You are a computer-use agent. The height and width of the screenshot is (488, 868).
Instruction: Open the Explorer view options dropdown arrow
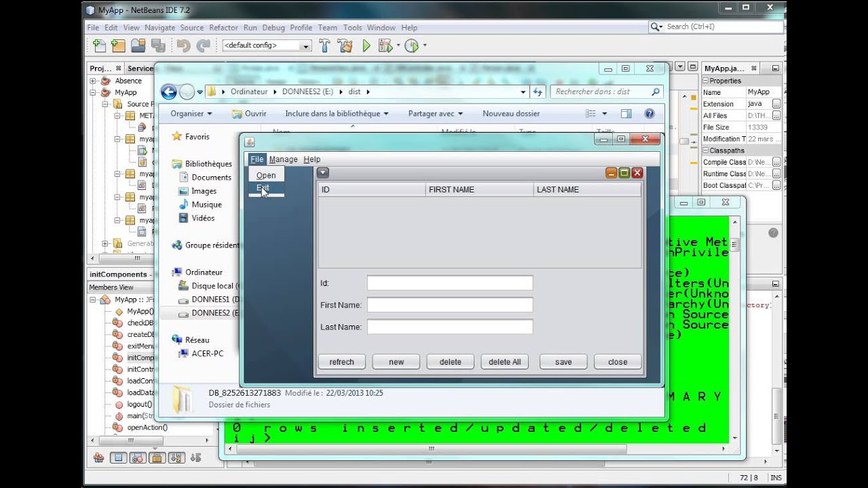point(604,114)
